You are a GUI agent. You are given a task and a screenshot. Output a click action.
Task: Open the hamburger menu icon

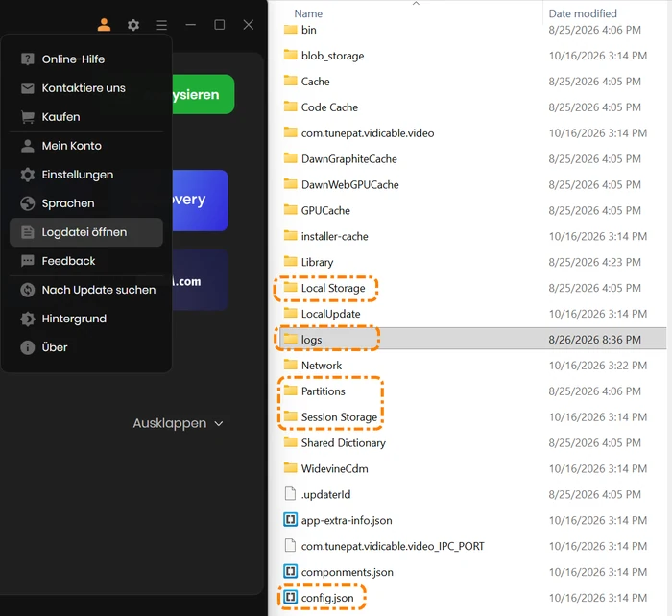click(161, 25)
